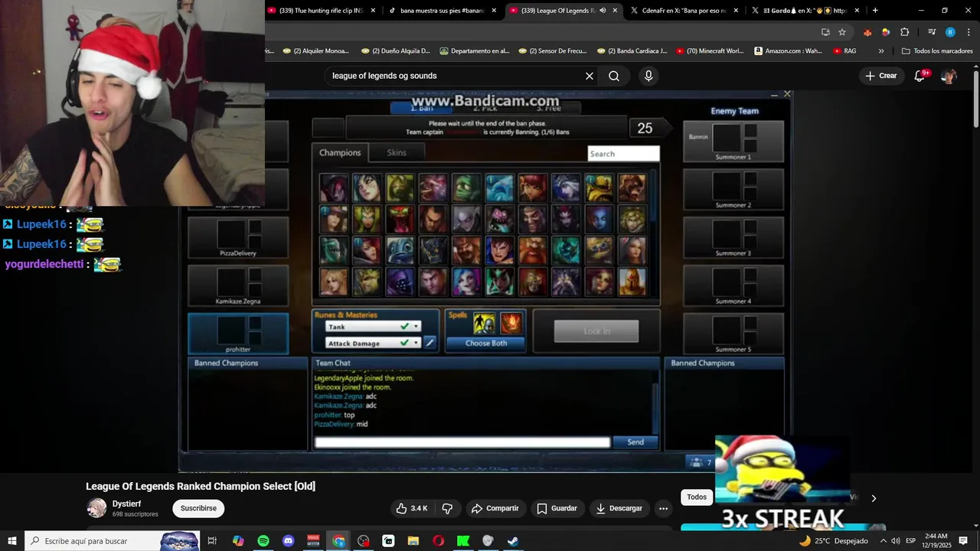Image resolution: width=980 pixels, height=551 pixels.
Task: Switch ESP input language indicator
Action: point(910,541)
